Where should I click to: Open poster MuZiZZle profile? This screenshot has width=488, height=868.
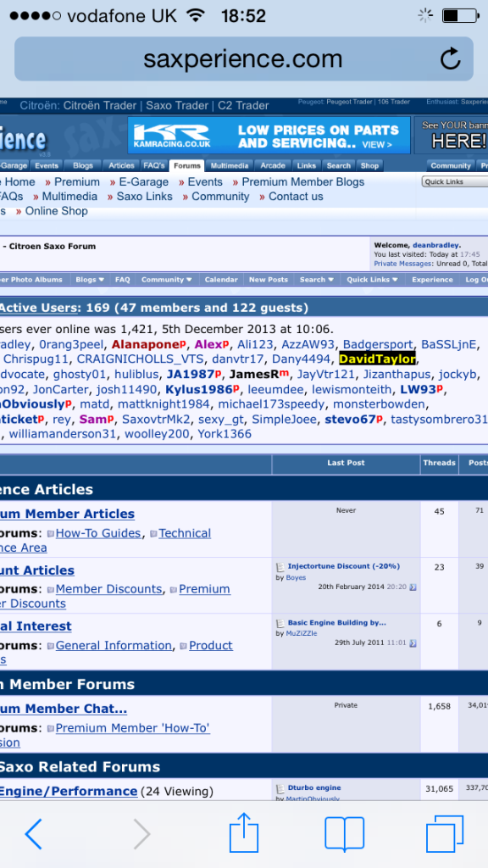click(302, 633)
